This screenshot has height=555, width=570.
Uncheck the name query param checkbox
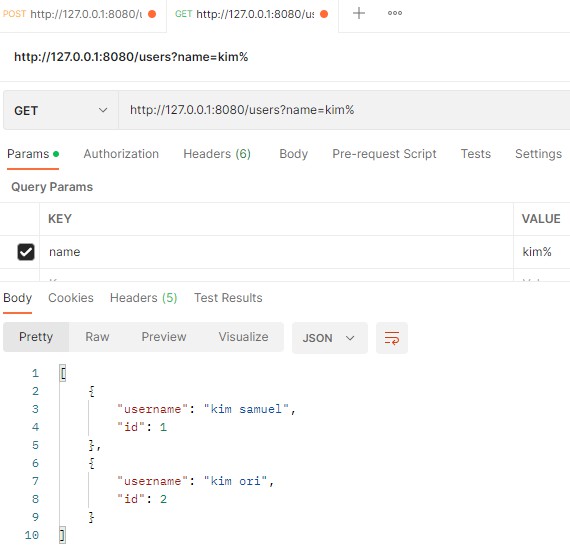(x=26, y=252)
